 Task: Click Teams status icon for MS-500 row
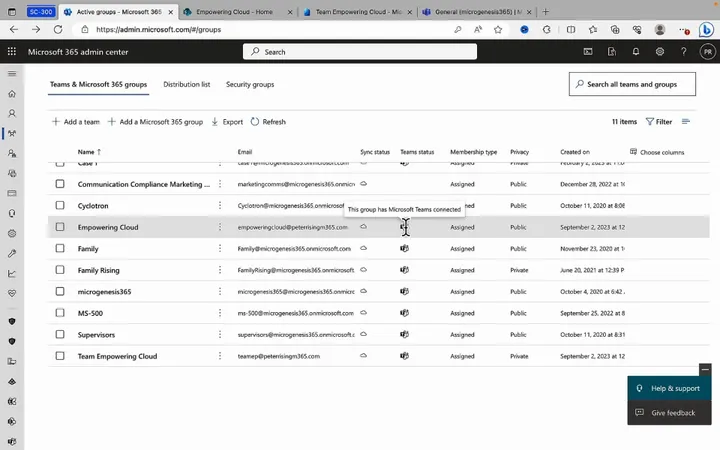(x=405, y=313)
